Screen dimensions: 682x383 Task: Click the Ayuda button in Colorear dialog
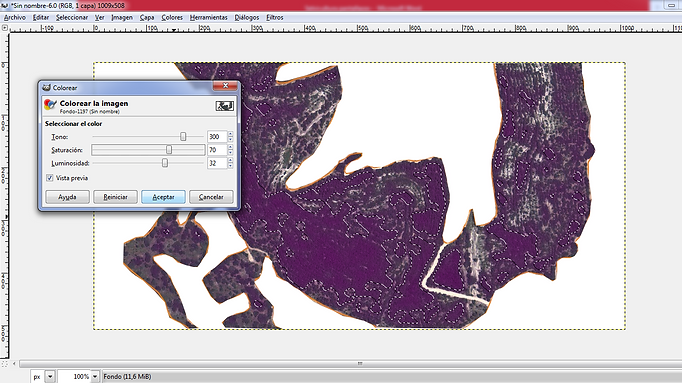tap(67, 197)
